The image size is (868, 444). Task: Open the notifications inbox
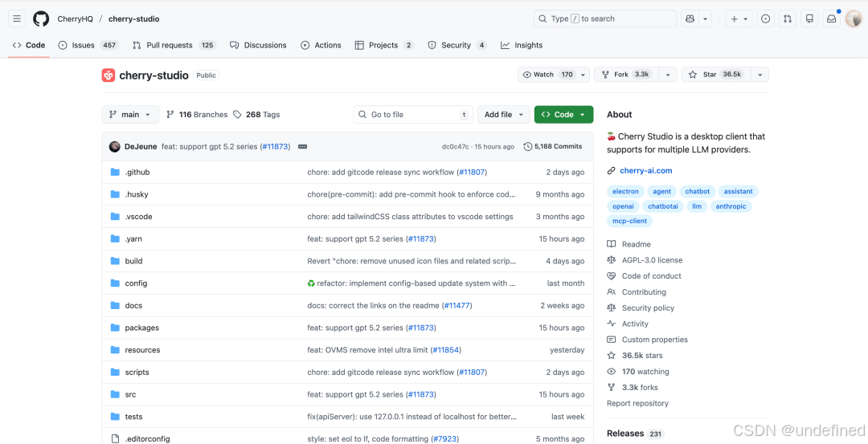(832, 18)
